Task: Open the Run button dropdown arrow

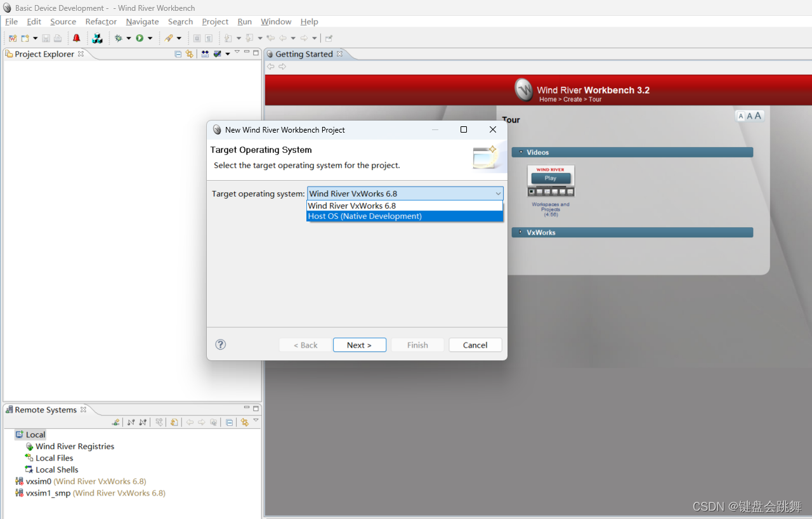Action: point(150,38)
